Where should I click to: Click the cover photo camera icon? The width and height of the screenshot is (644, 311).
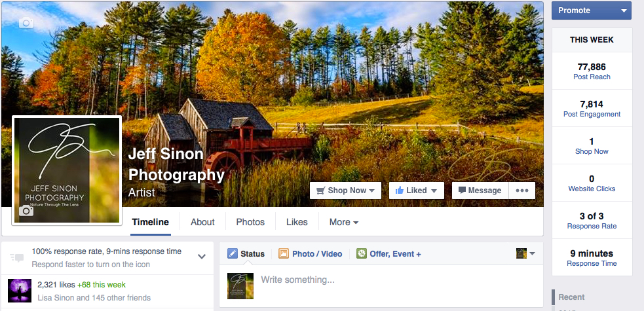[26, 23]
